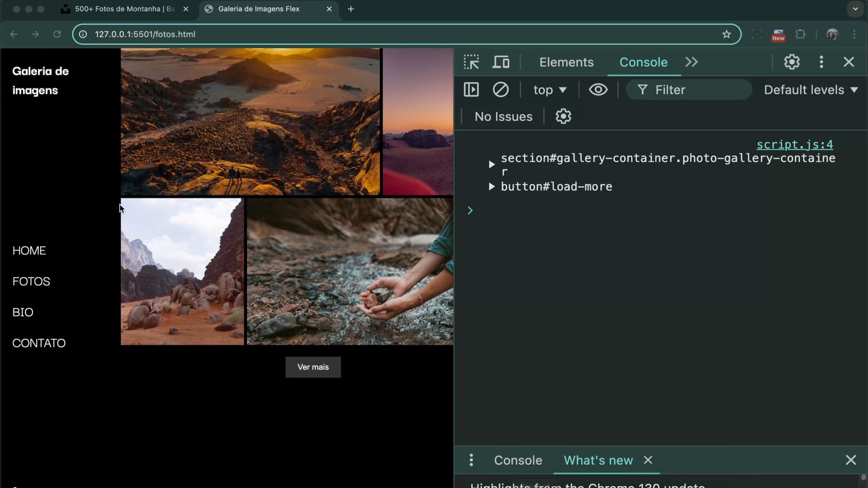Activate the inspect element picker icon
868x488 pixels.
pyautogui.click(x=471, y=62)
